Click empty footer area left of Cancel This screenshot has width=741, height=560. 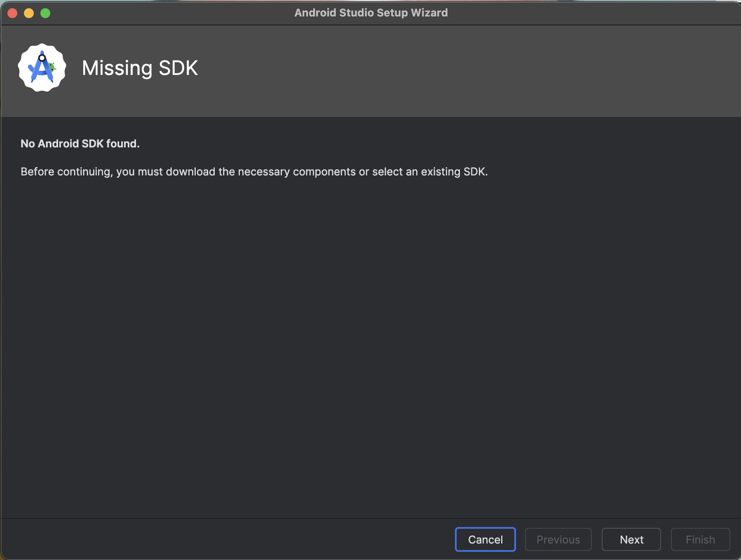[x=227, y=539]
